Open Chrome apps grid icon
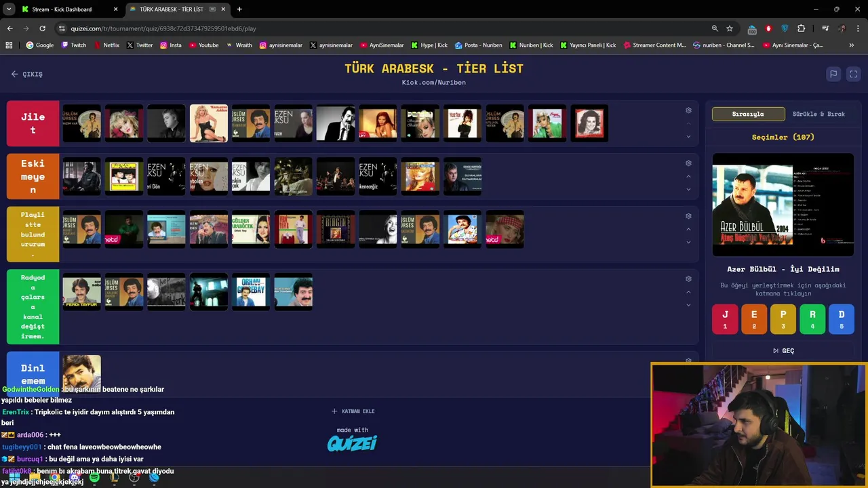Screen dimensions: 868x488 9,45
